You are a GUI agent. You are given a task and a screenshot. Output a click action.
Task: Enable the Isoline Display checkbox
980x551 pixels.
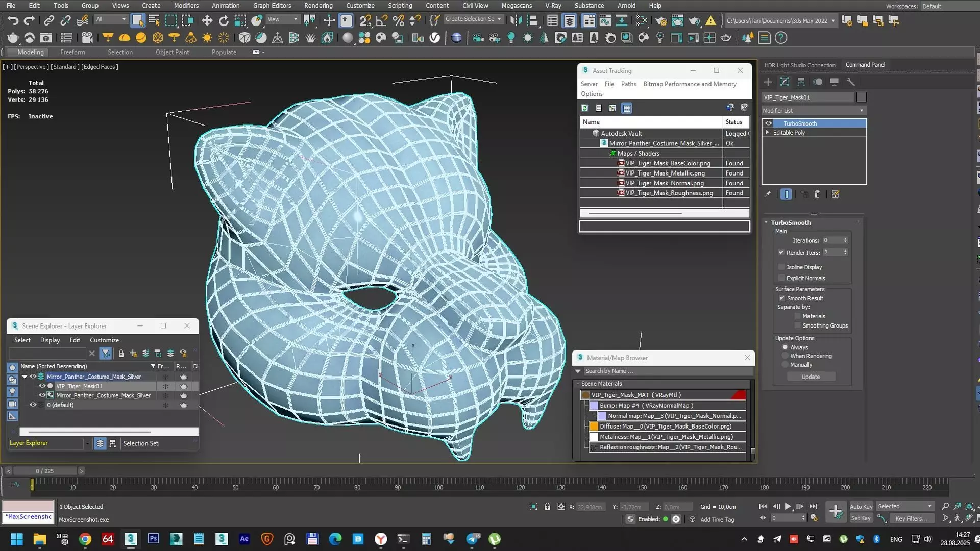point(781,267)
